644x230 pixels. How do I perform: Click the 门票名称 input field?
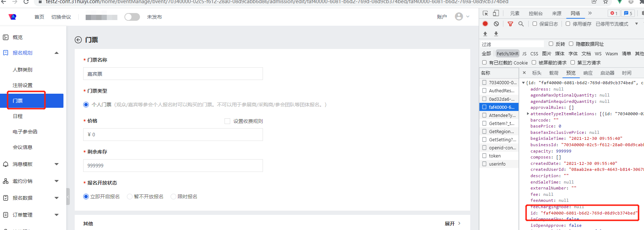(173, 74)
